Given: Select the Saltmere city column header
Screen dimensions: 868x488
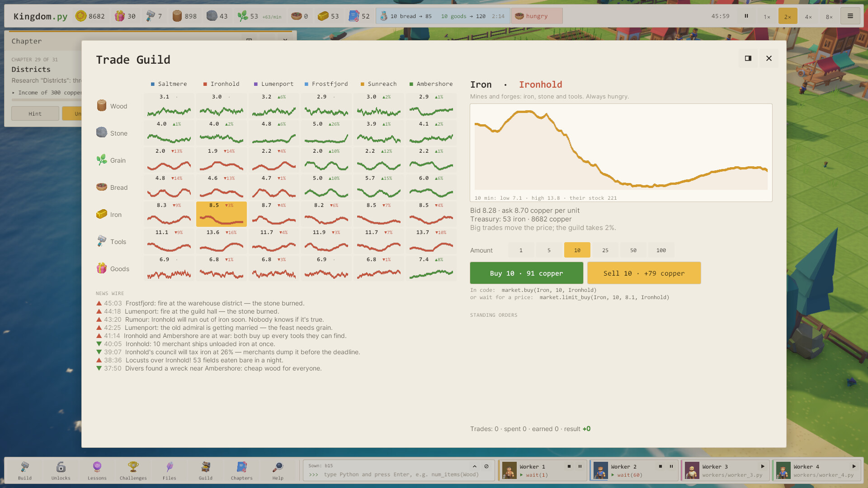Looking at the screenshot, I should (x=169, y=84).
